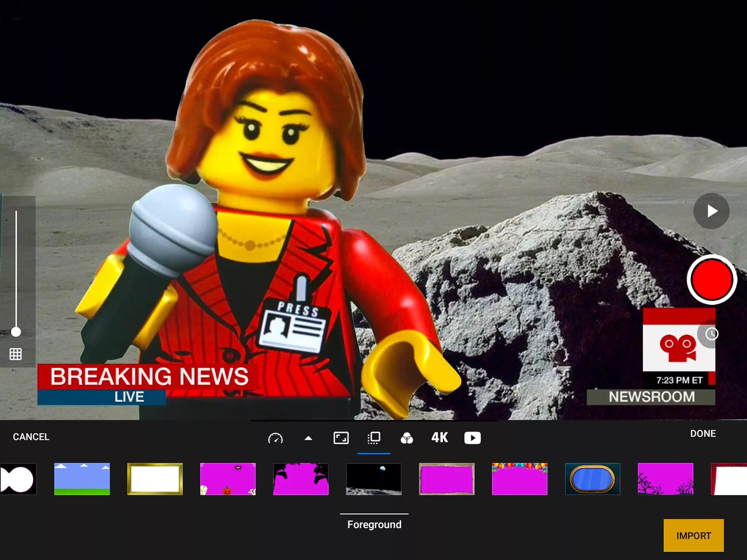Select the Foreground tab label
Image resolution: width=747 pixels, height=560 pixels.
[x=374, y=524]
